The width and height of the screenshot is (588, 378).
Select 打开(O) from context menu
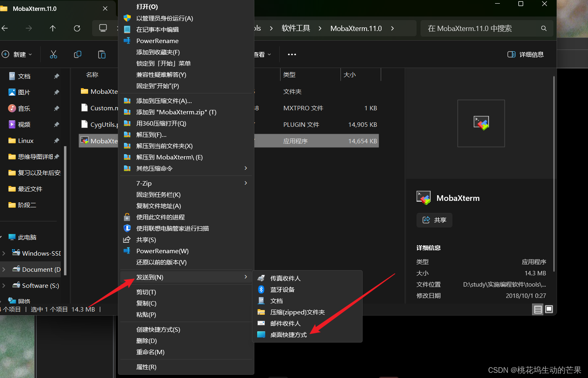pos(186,7)
